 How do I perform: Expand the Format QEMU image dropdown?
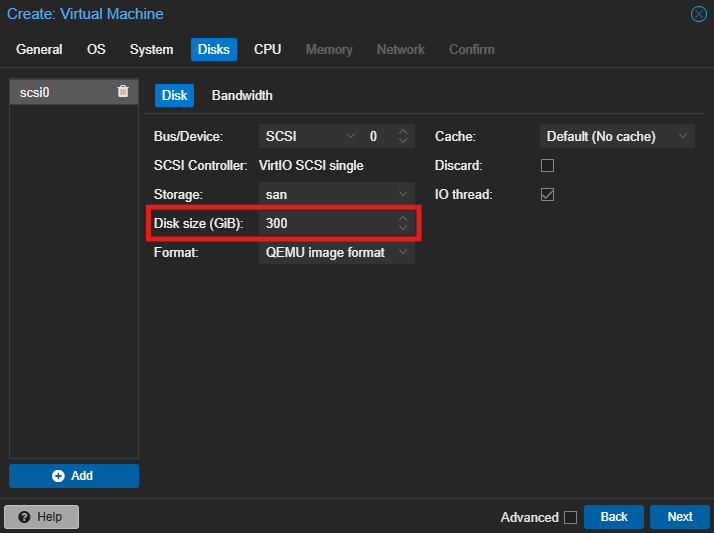pyautogui.click(x=403, y=252)
